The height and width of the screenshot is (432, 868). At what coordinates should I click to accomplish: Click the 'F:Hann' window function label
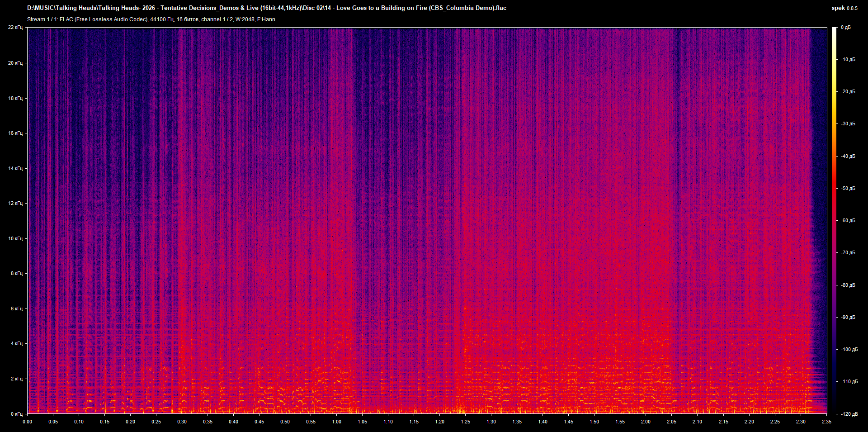266,19
